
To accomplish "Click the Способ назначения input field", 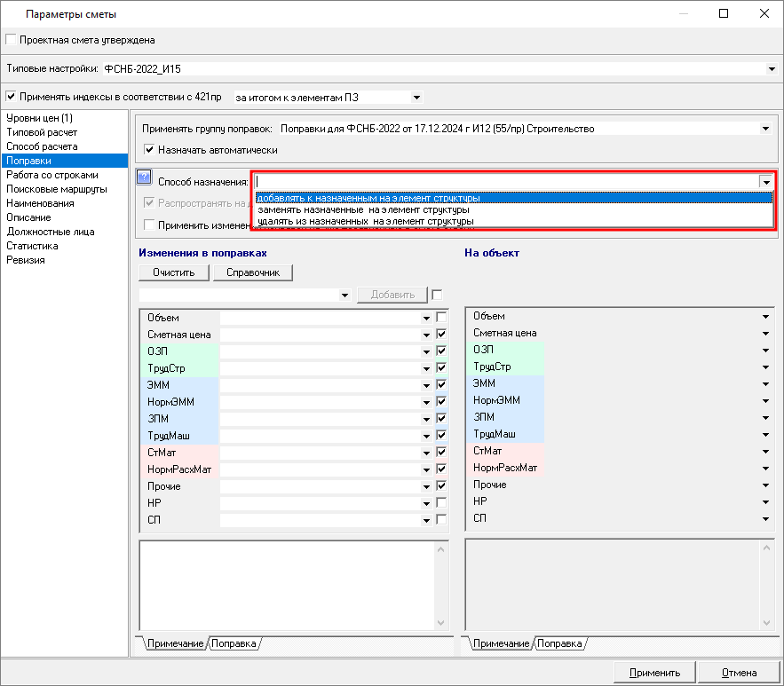I will tap(504, 181).
